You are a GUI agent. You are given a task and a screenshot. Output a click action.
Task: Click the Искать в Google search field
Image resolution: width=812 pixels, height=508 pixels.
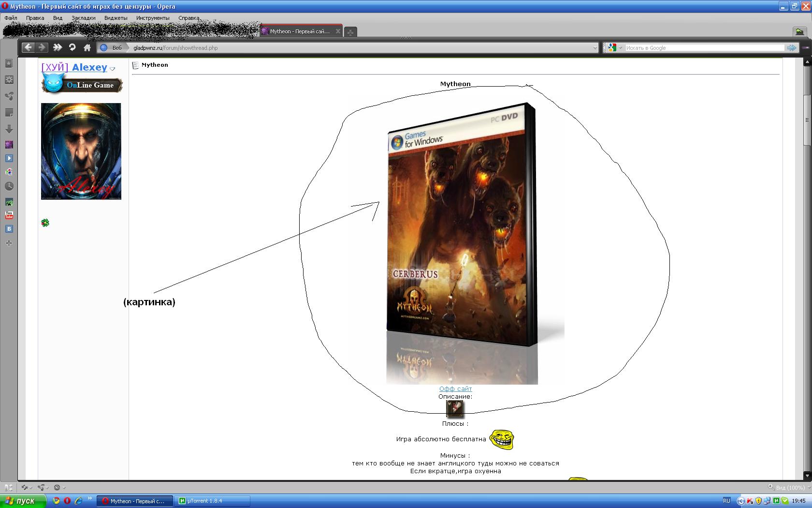pyautogui.click(x=704, y=48)
